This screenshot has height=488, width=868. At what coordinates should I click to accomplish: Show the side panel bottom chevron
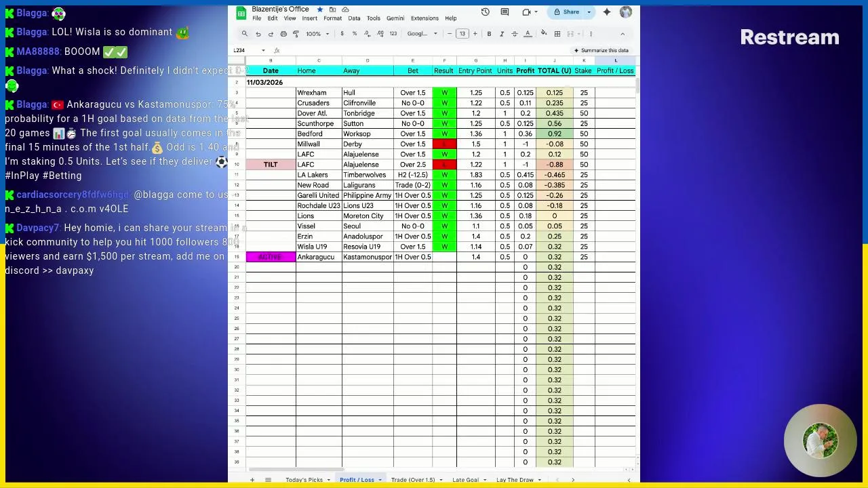pyautogui.click(x=629, y=480)
